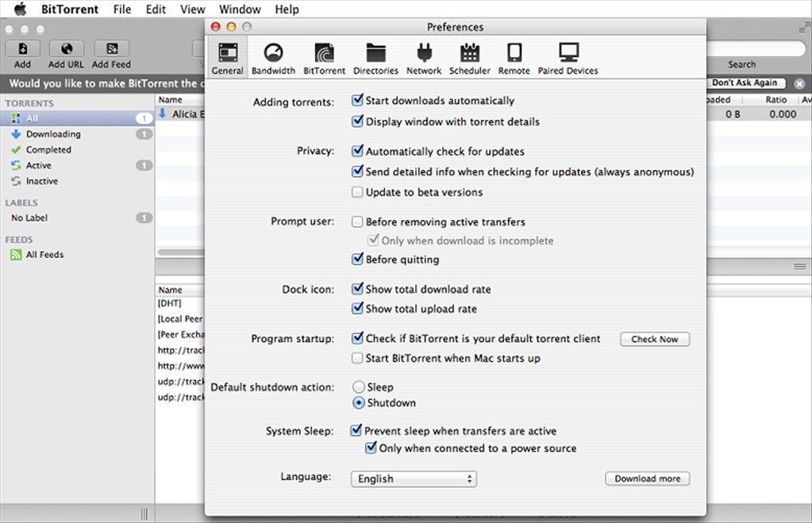
Task: Click the torrent list horizontal scrollbar
Action: point(181,252)
